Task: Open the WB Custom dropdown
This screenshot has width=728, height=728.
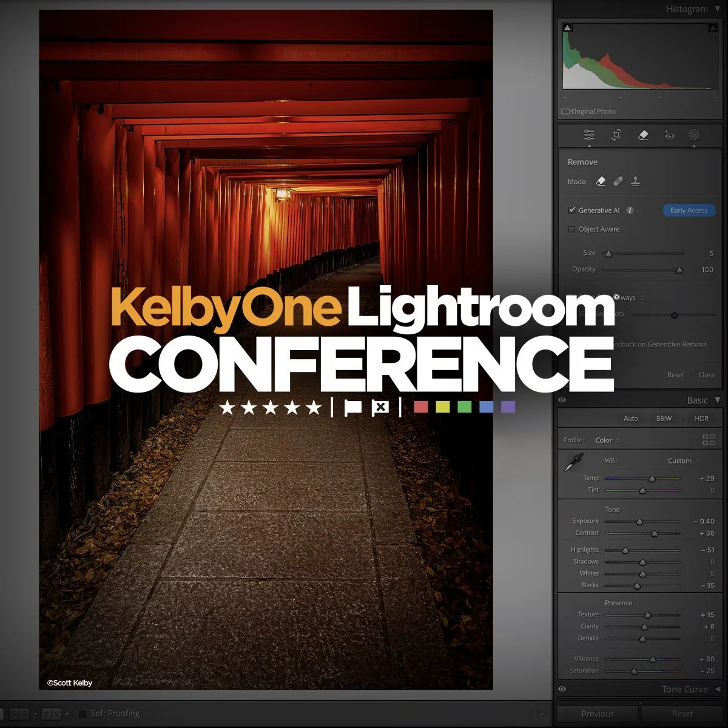Action: (x=684, y=461)
